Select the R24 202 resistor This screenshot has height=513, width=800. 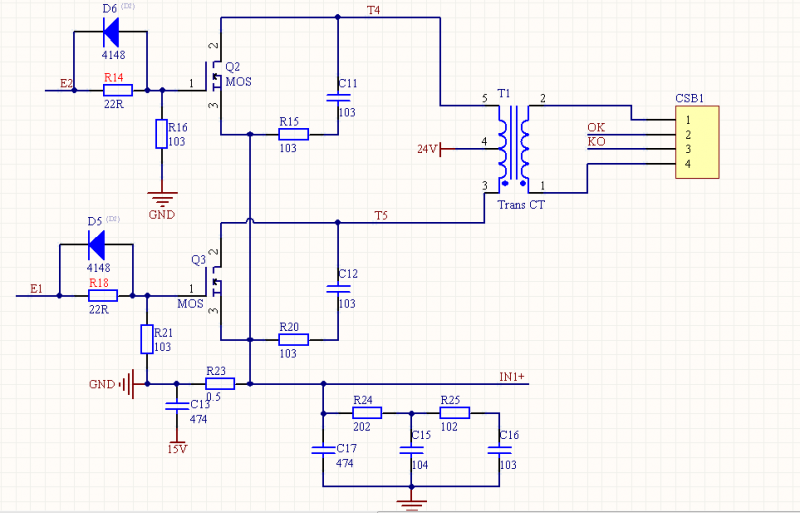point(367,412)
